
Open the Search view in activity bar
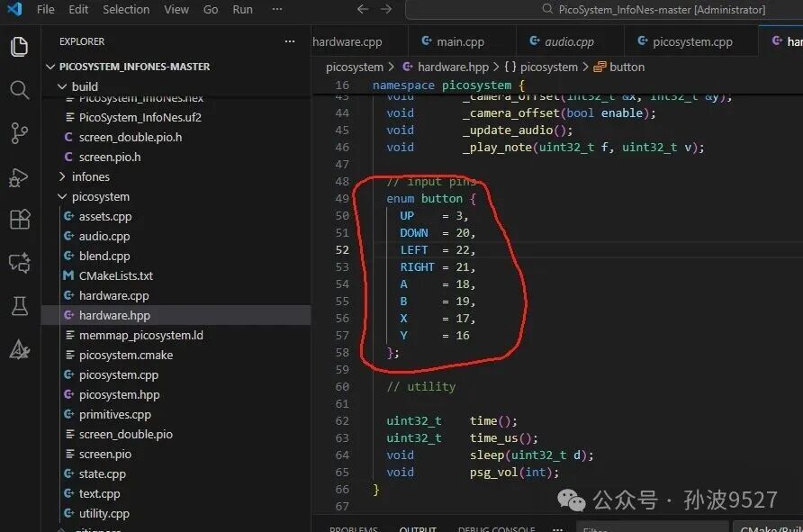[20, 90]
